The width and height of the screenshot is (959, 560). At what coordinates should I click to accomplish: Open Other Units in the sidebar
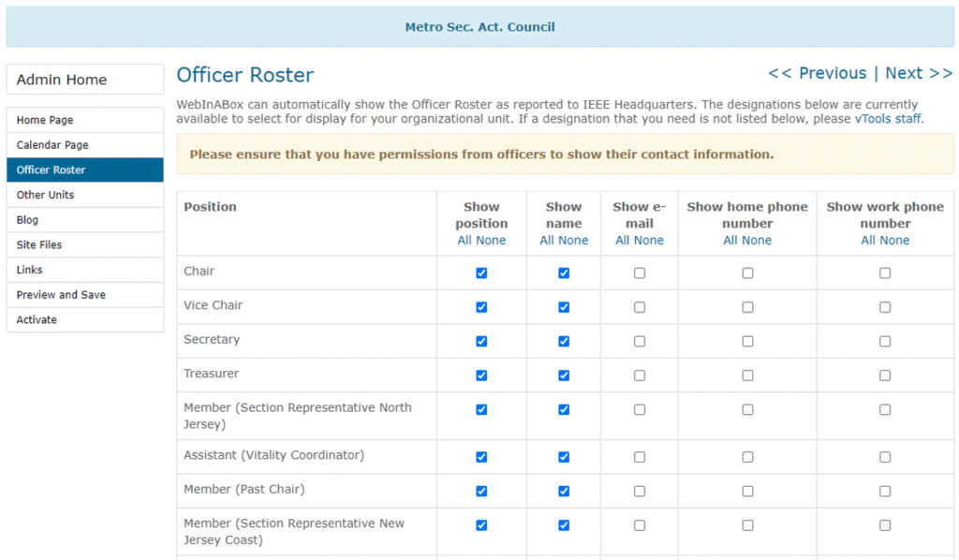tap(85, 195)
